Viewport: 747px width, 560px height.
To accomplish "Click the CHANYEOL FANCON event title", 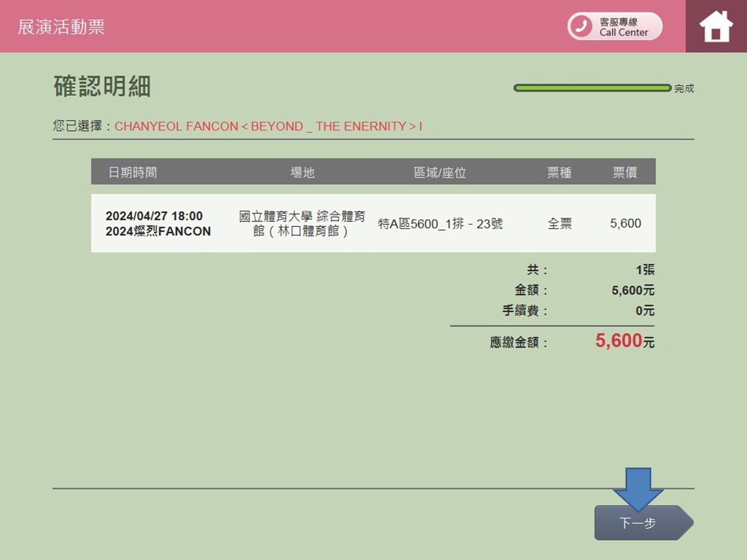I will (x=268, y=126).
